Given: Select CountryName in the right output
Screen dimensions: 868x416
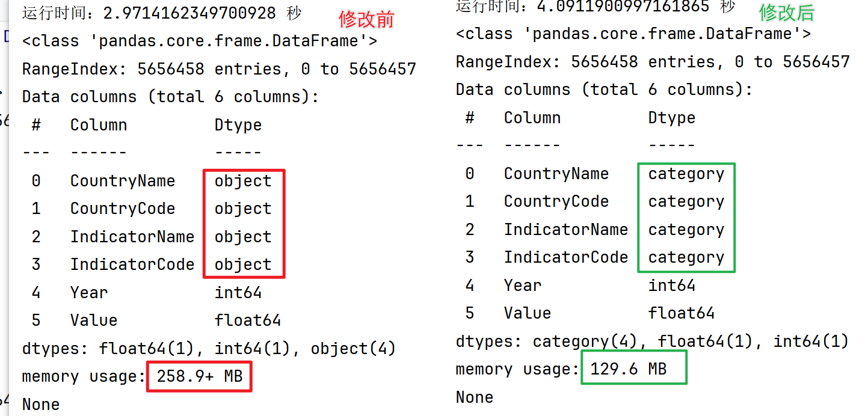Looking at the screenshot, I should tap(556, 174).
